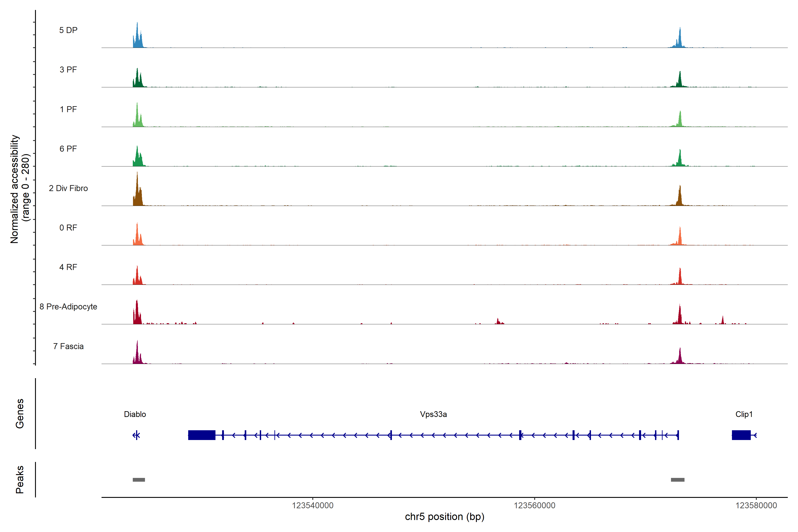
Task: Click the left gray peak bar
Action: 139,480
